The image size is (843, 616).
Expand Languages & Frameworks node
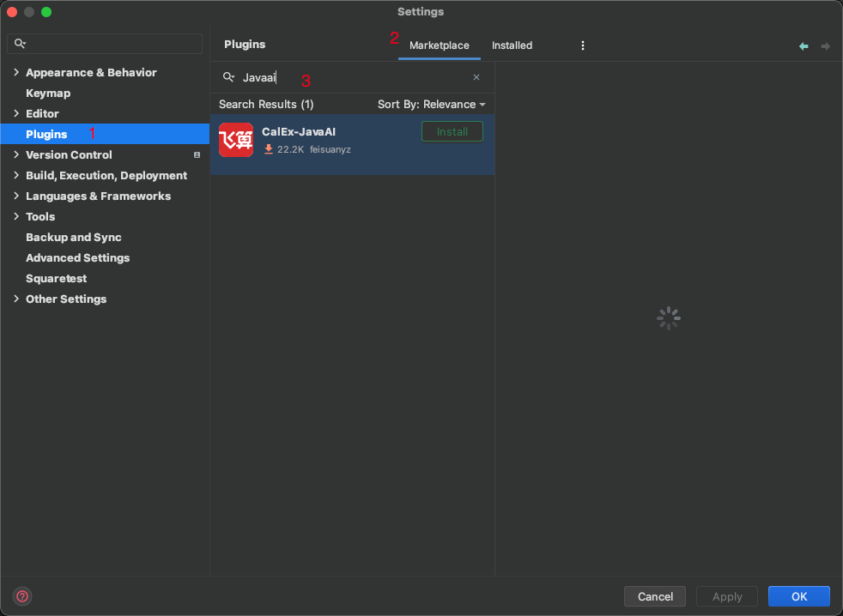point(16,196)
